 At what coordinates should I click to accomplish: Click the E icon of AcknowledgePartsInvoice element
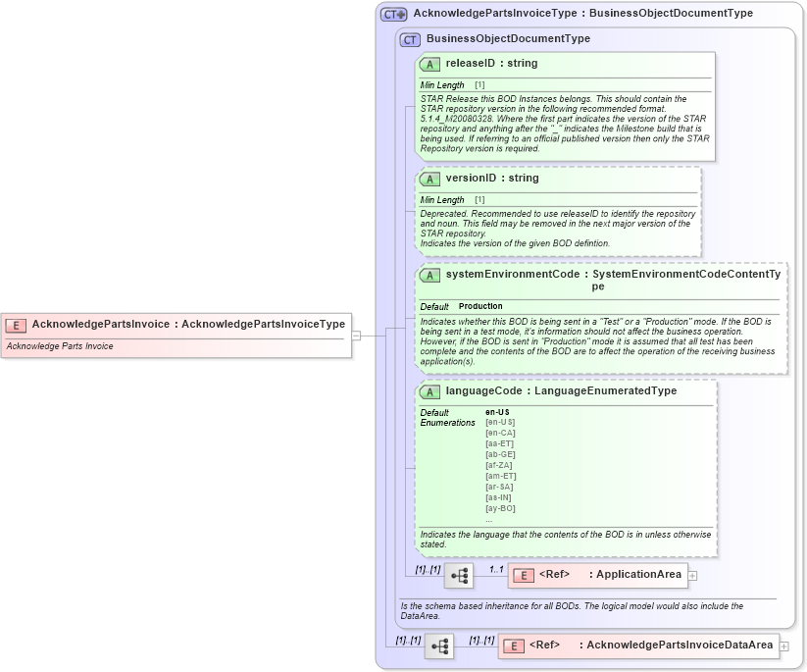(15, 324)
